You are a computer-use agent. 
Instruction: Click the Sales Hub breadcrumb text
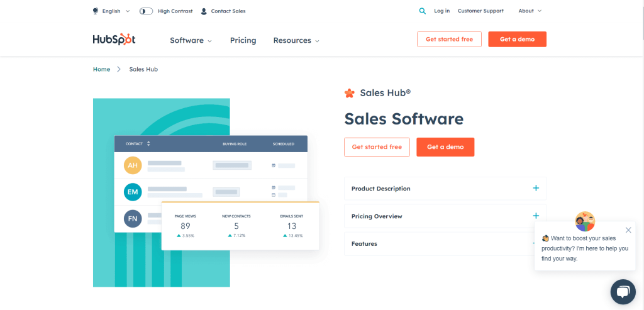click(143, 69)
